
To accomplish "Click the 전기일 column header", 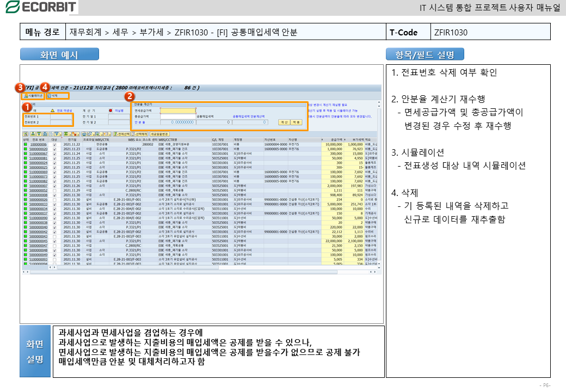I will pos(69,139).
